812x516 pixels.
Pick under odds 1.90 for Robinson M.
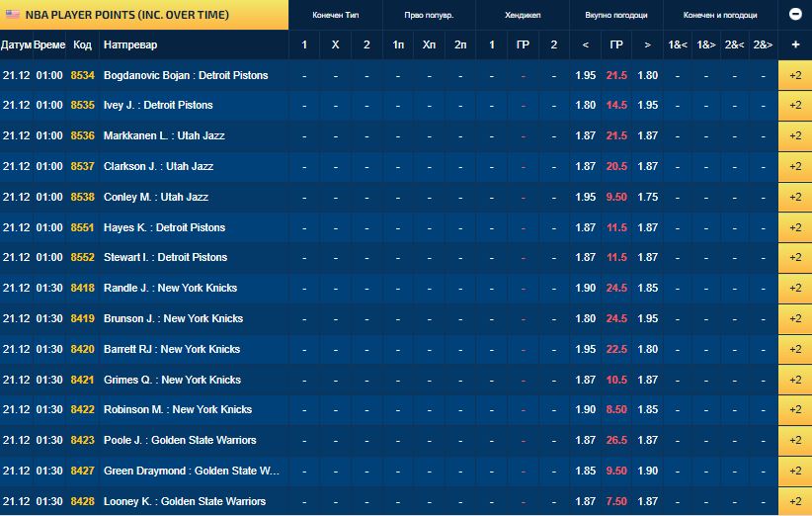[586, 410]
